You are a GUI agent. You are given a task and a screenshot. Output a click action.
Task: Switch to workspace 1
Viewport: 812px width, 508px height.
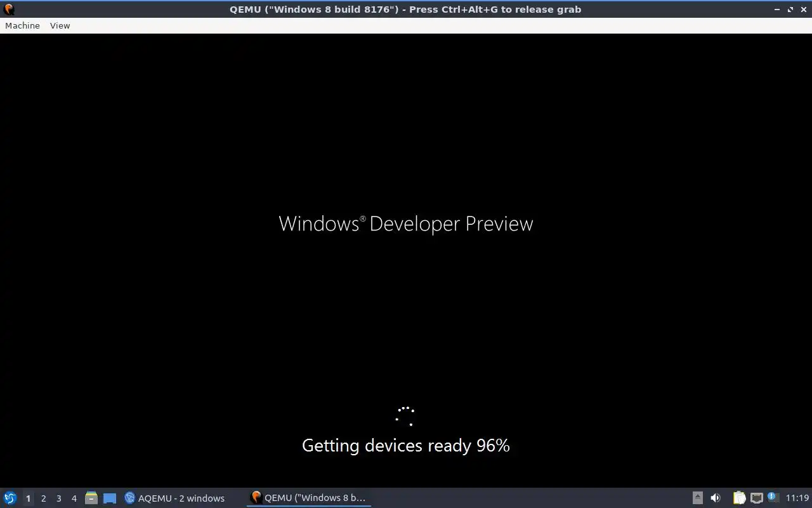(28, 498)
